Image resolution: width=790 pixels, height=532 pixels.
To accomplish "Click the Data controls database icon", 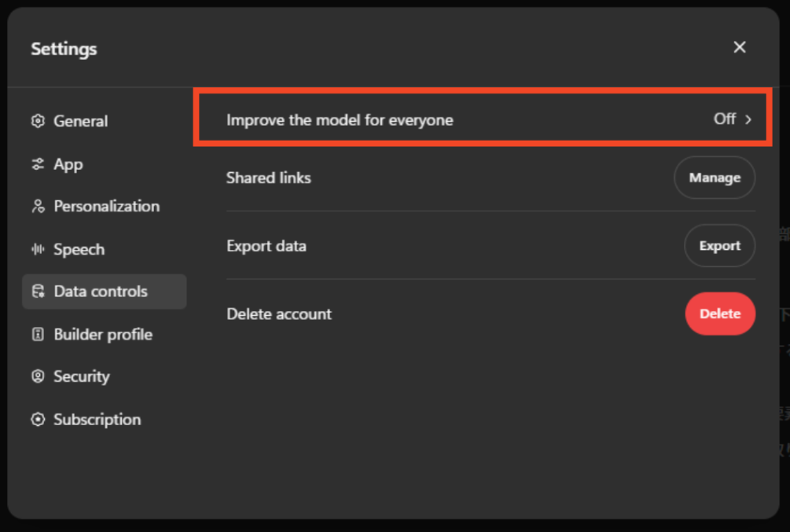I will click(x=37, y=291).
